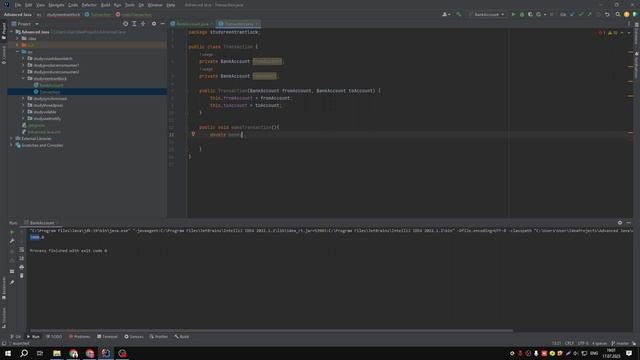Hide the Project panel with minus icon
Image resolution: width=640 pixels, height=360 pixels.
162,24
